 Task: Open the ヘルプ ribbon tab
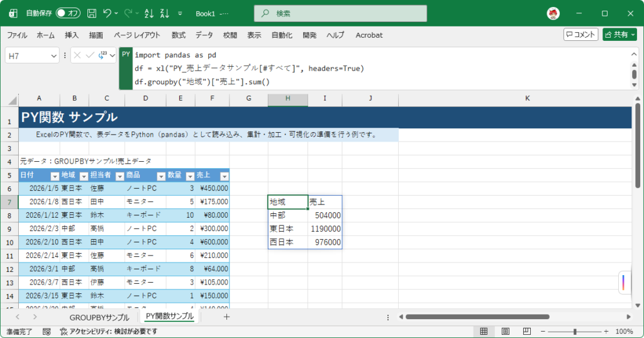pyautogui.click(x=336, y=35)
